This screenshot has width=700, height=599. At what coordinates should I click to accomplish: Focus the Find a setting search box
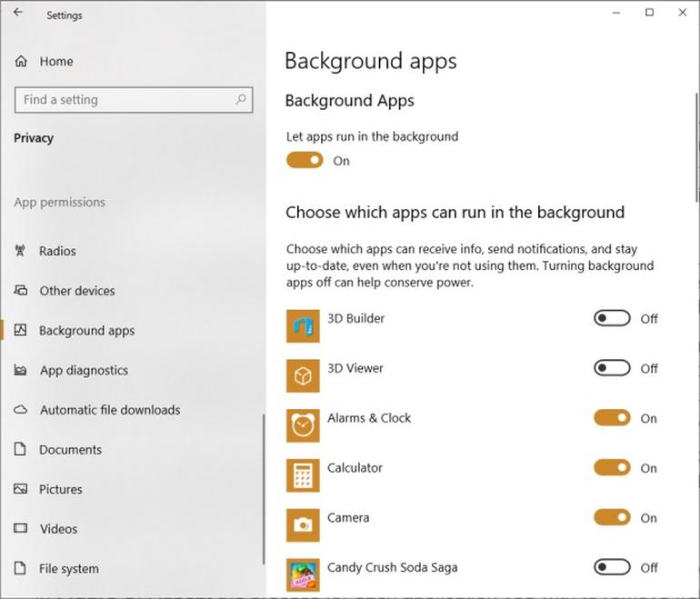(x=134, y=100)
